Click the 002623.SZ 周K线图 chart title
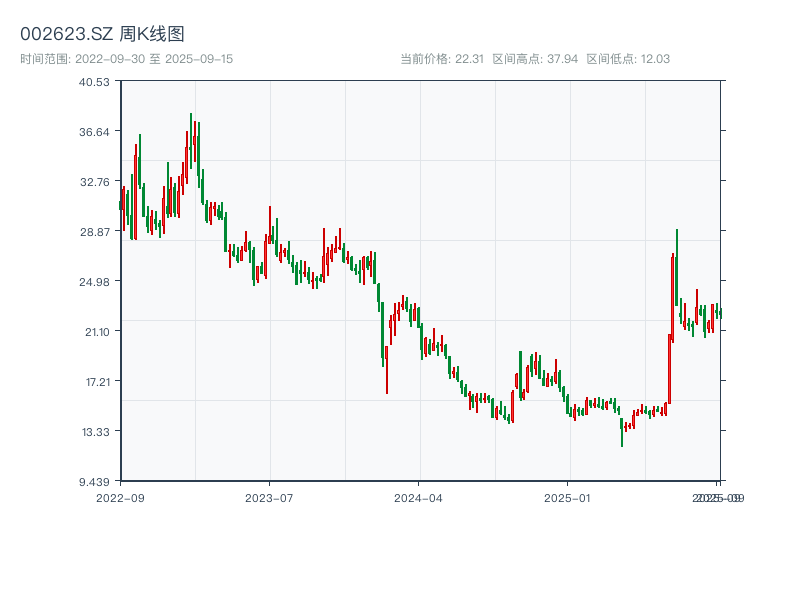 click(102, 34)
